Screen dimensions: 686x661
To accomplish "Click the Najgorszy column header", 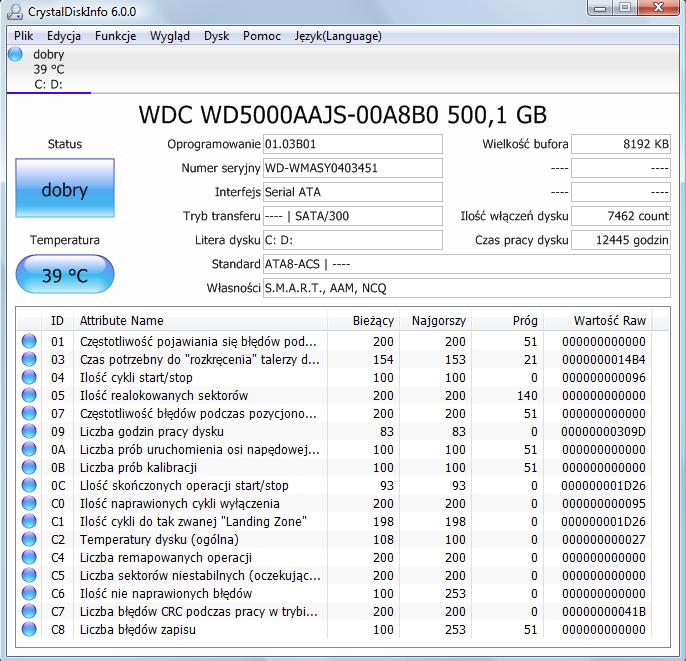I will [x=435, y=321].
